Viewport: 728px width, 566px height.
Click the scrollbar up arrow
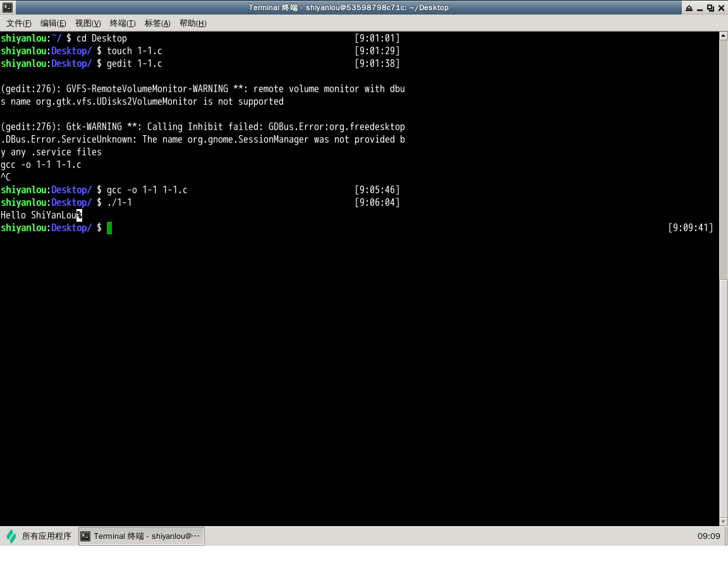[x=724, y=36]
